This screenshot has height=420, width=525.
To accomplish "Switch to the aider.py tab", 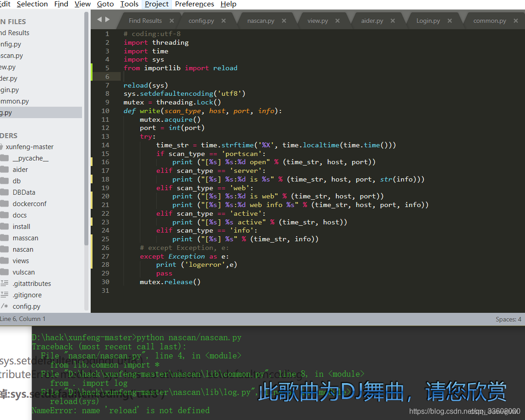I will point(372,21).
